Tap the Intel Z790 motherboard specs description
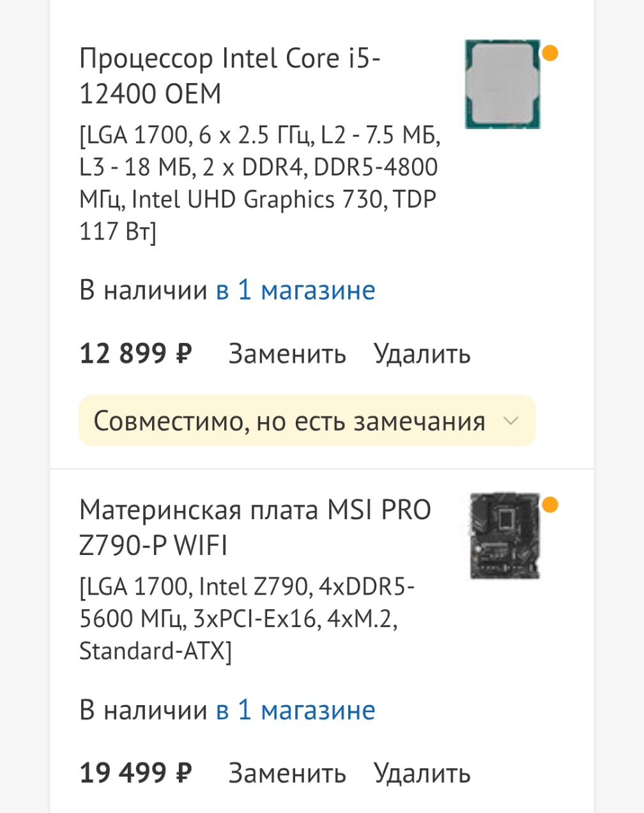Image resolution: width=644 pixels, height=813 pixels. click(247, 619)
